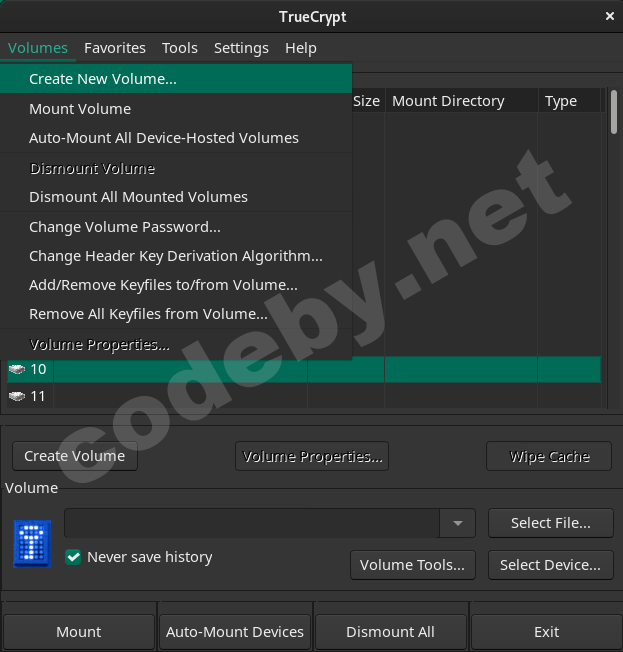
Task: Select Dismount Volume menu entry
Action: click(176, 168)
